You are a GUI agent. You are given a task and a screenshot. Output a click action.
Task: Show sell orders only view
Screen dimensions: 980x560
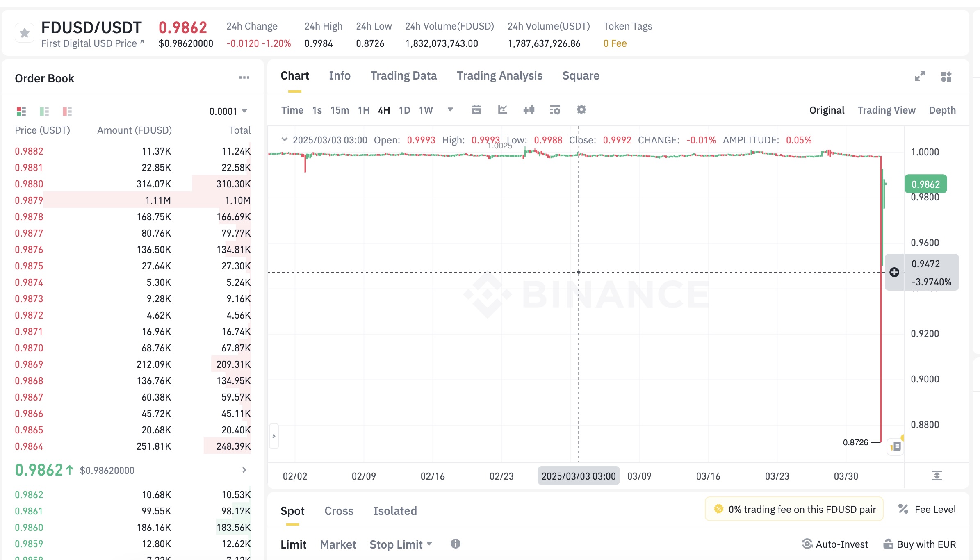point(67,111)
